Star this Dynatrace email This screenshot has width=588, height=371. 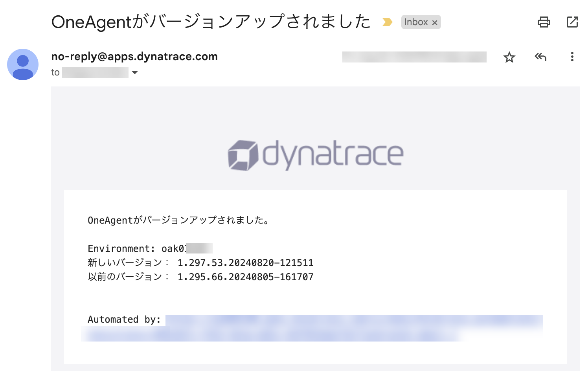pyautogui.click(x=509, y=57)
